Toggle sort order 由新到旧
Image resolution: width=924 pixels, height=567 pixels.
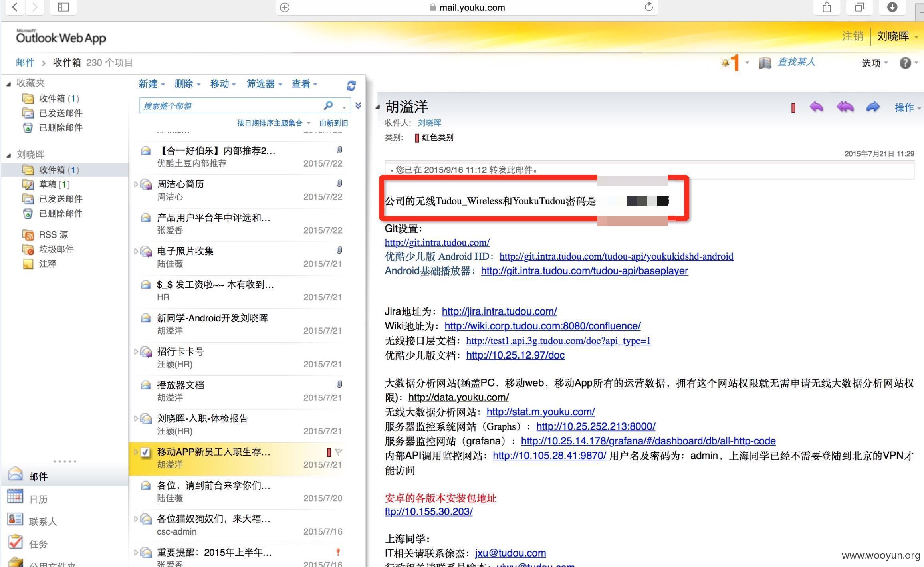coord(333,123)
